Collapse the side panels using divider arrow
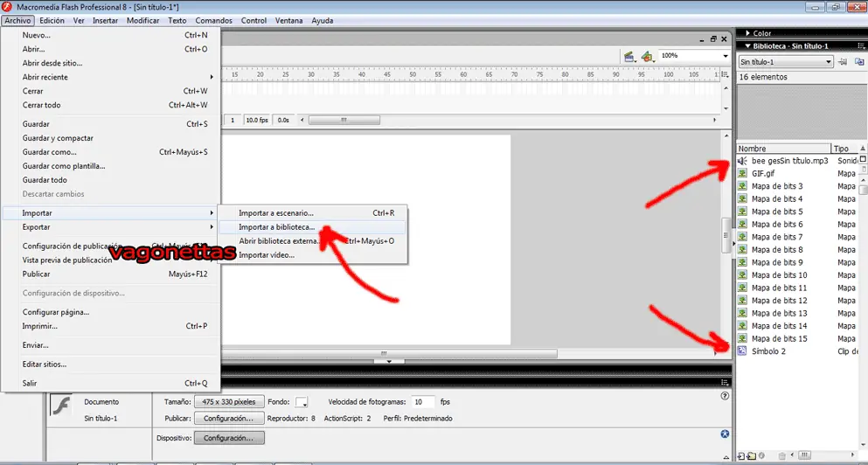Screen dimensions: 868x465 (x=733, y=244)
